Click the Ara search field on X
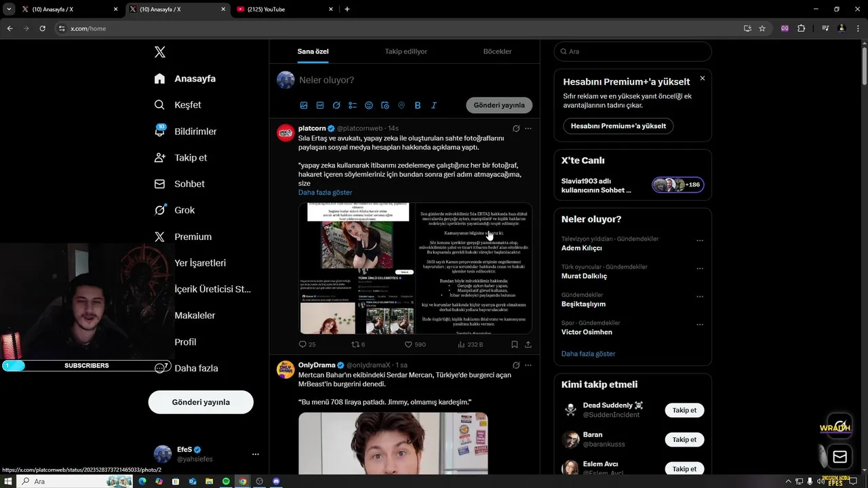This screenshot has width=868, height=488. pyautogui.click(x=633, y=52)
